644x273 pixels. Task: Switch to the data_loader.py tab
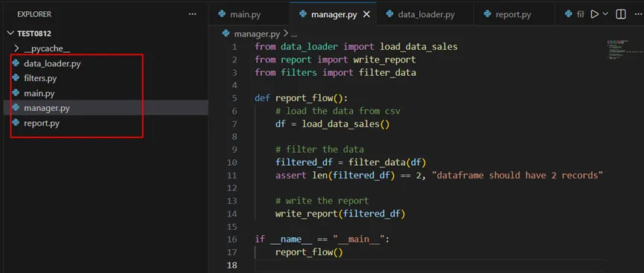click(427, 14)
